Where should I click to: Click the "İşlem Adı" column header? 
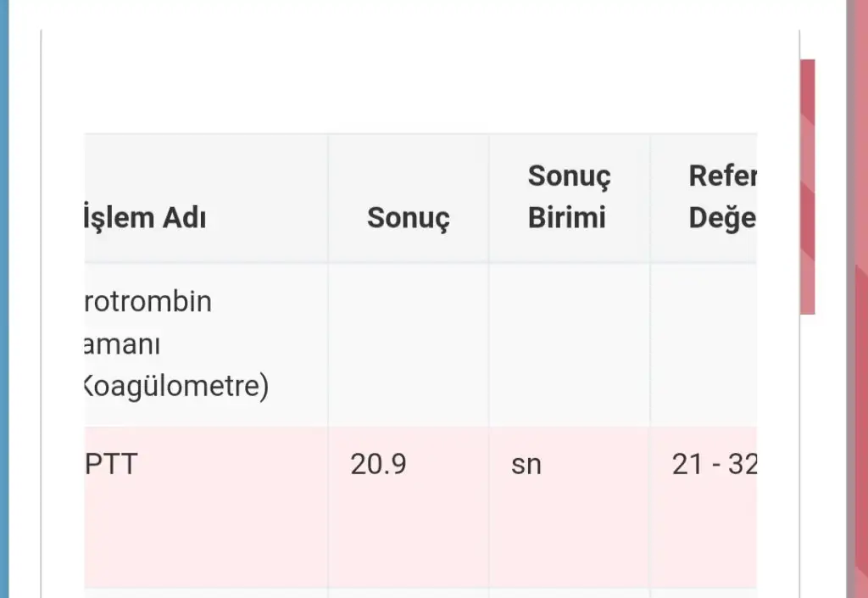click(x=146, y=218)
